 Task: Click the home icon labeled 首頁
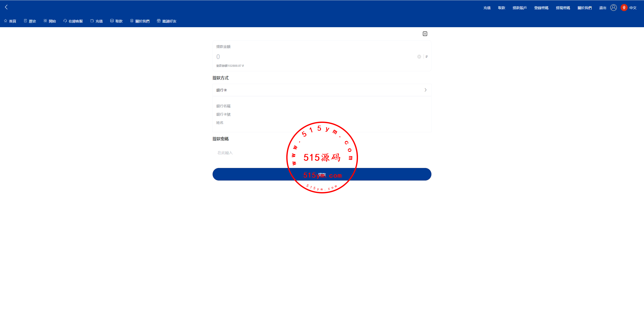[6, 21]
